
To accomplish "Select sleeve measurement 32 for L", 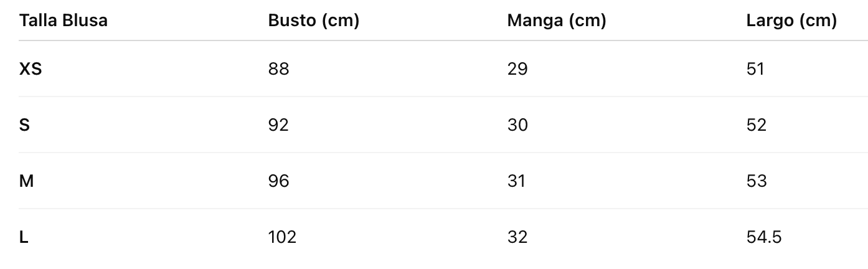I will click(517, 237).
